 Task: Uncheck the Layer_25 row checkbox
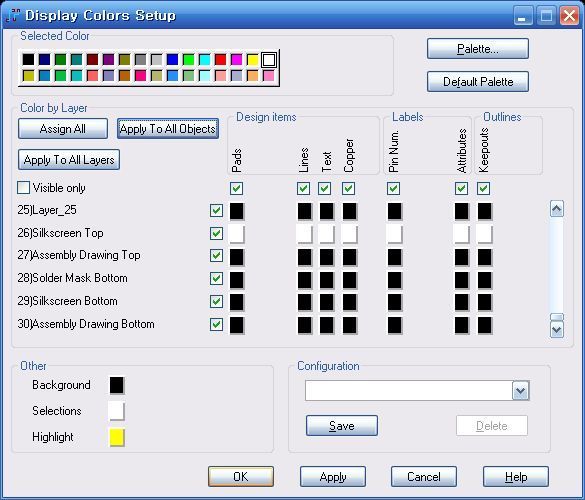click(x=216, y=210)
